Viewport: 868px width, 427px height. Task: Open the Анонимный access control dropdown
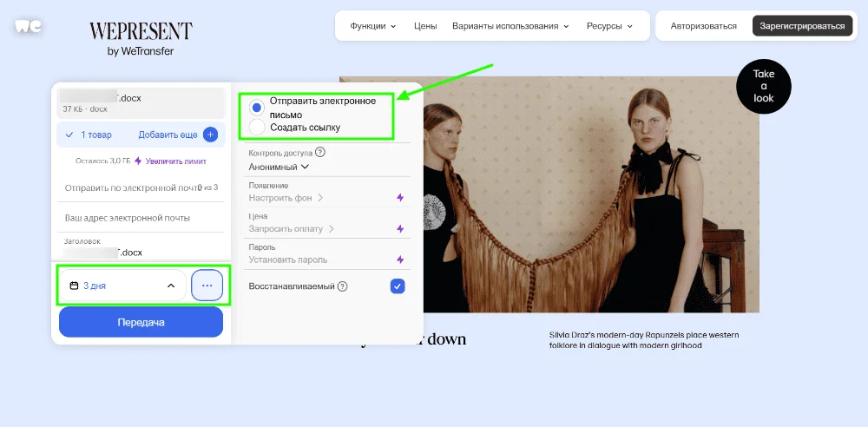click(279, 167)
